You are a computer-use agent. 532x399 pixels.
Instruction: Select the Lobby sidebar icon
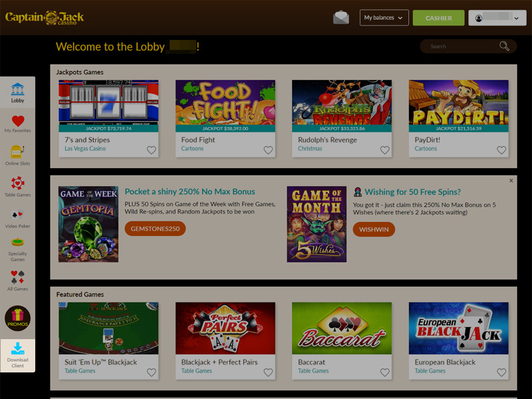17,92
